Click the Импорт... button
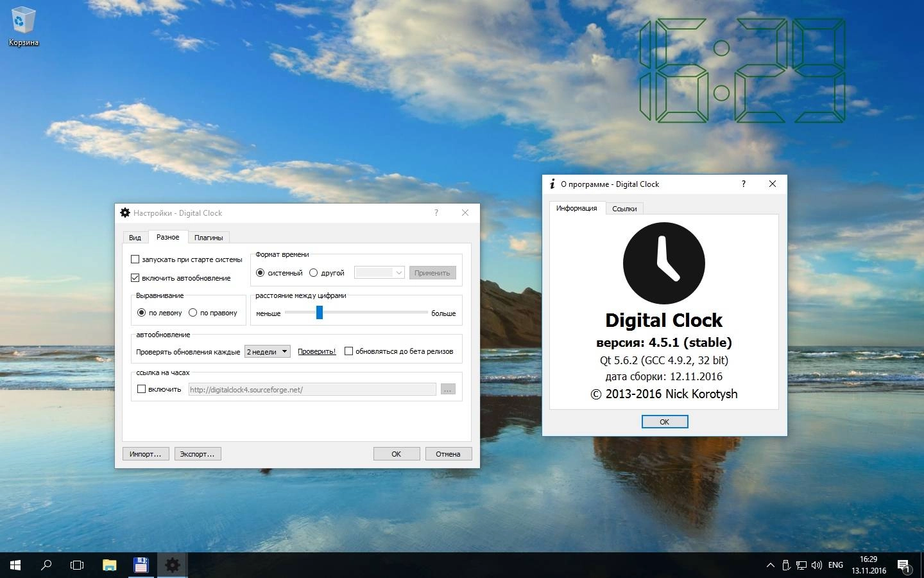Image resolution: width=924 pixels, height=578 pixels. pyautogui.click(x=146, y=454)
